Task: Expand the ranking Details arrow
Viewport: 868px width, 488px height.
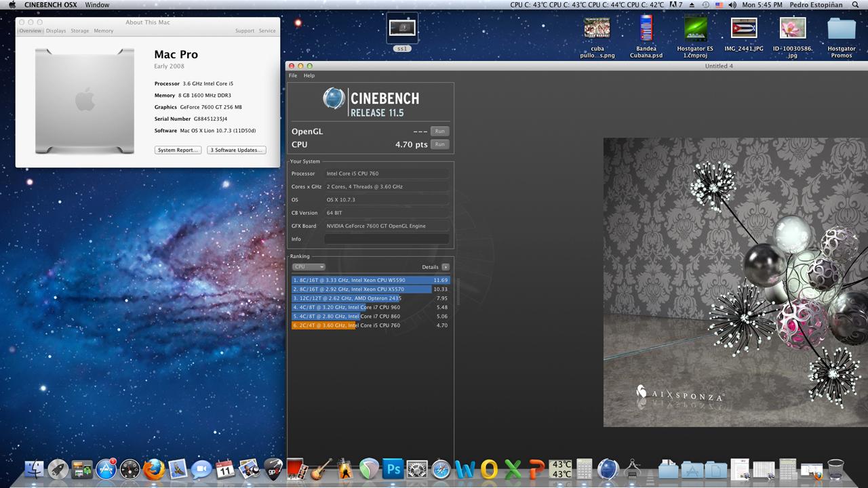Action: (446, 267)
